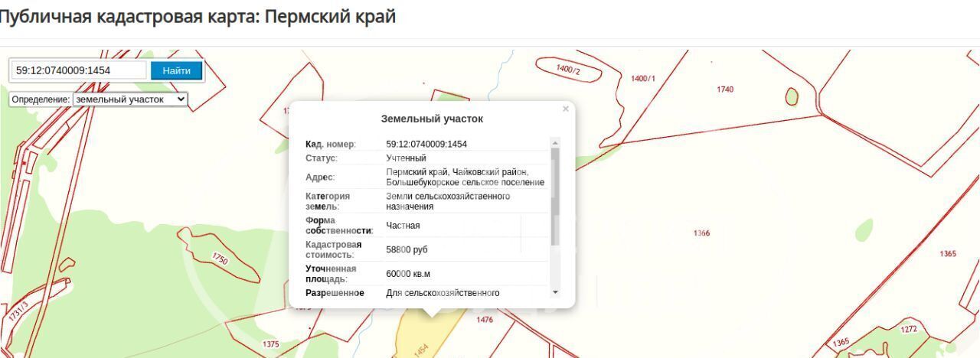Click the Разрешенное row label
The image size is (980, 358).
pyautogui.click(x=335, y=293)
